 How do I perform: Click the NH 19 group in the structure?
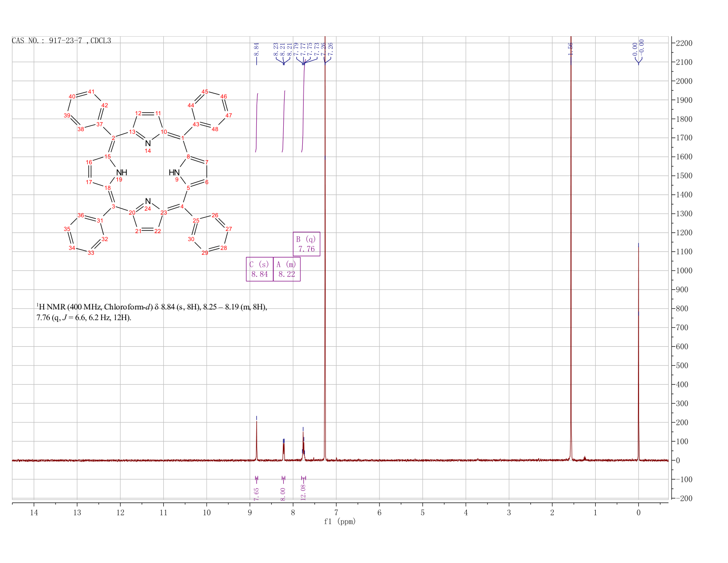coord(121,175)
